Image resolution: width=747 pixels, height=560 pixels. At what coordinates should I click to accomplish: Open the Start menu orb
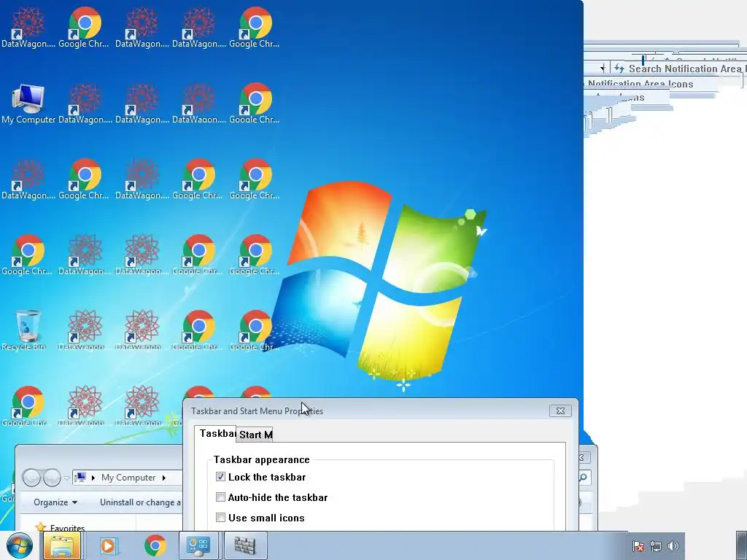click(20, 545)
